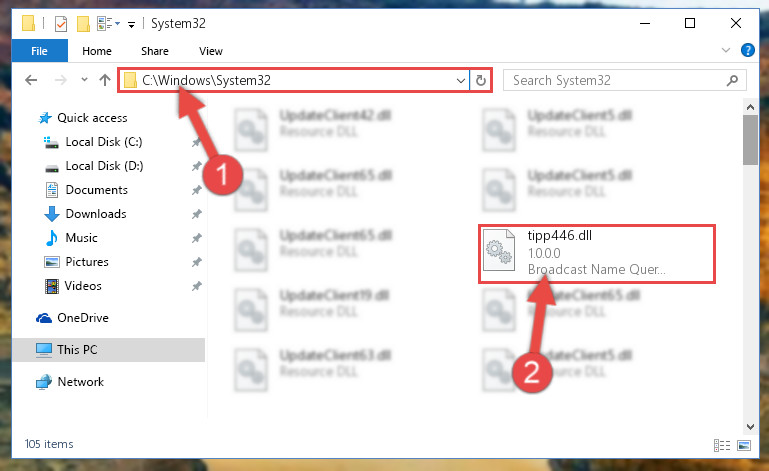Click the Back navigation arrow
769x471 pixels.
click(31, 80)
